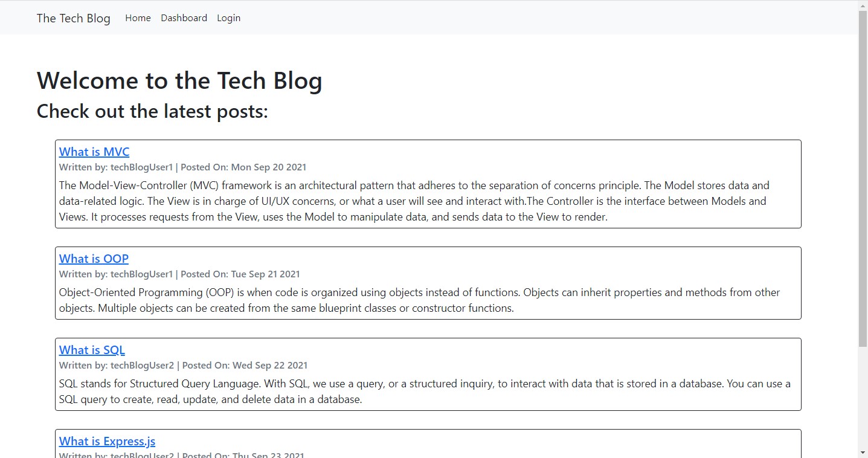Open the What is OOP post
The image size is (868, 458).
[93, 258]
